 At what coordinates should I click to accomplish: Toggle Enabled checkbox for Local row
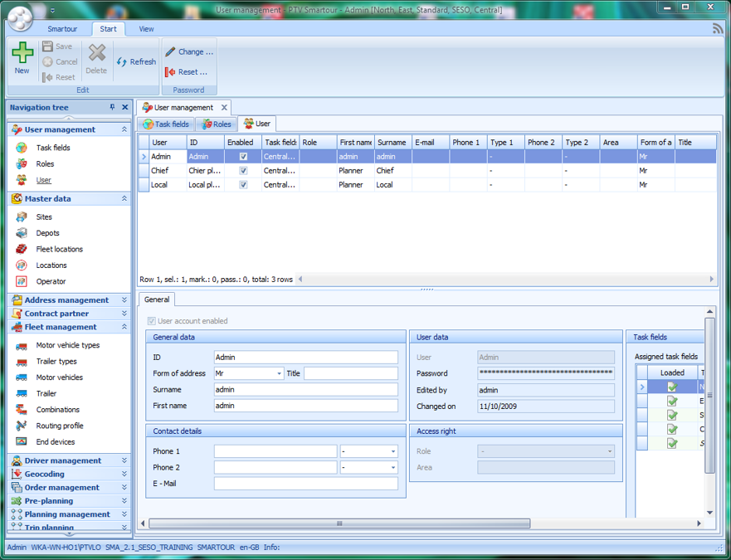point(243,185)
